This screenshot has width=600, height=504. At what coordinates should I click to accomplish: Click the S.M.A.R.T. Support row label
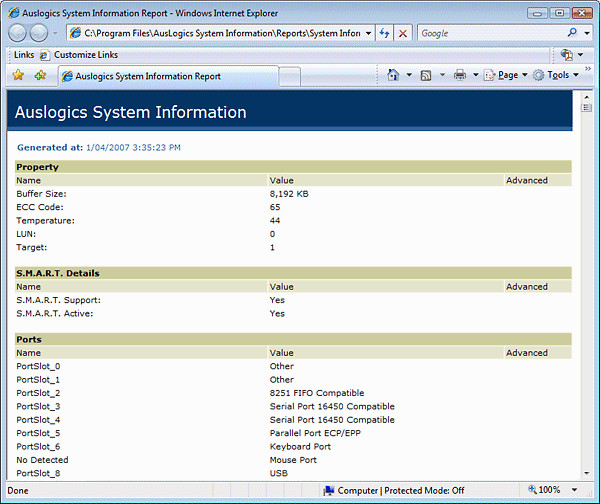[x=59, y=300]
